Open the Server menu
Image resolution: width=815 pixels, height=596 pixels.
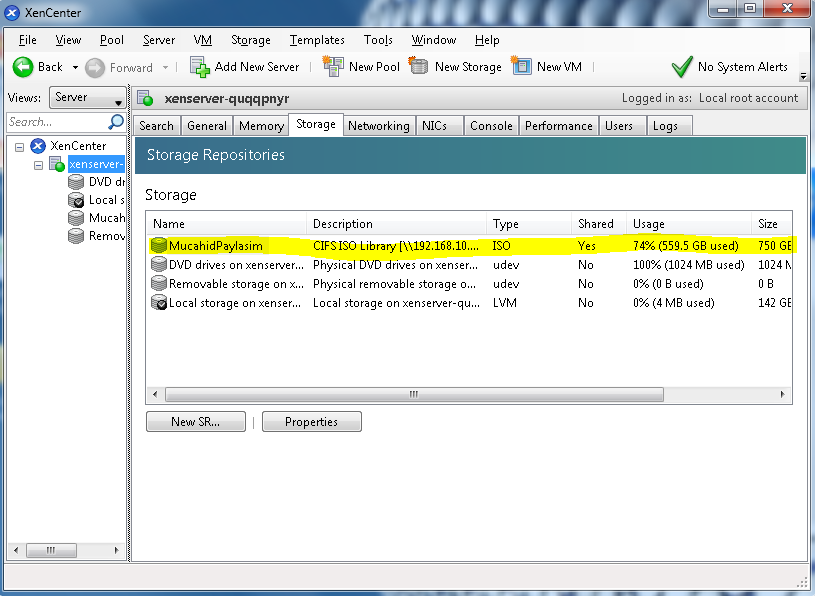pos(159,40)
